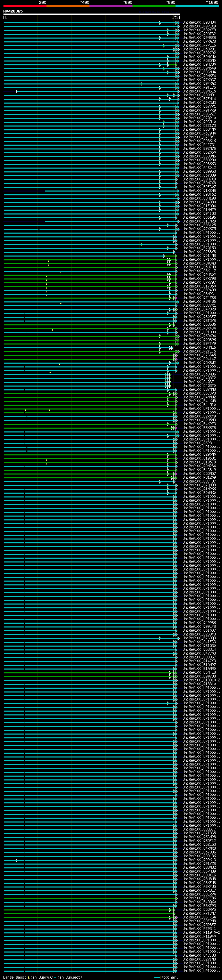Open hit UniRef100_Q9AT32

tap(199, 34)
